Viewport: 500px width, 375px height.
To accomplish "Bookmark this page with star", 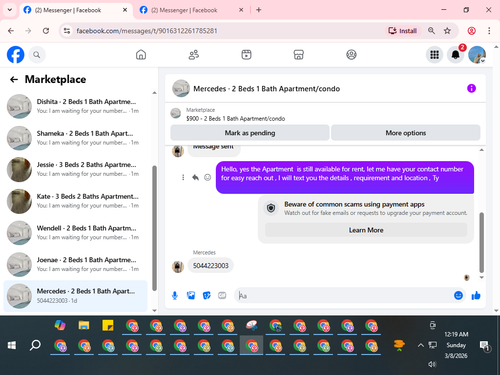I will [x=447, y=31].
